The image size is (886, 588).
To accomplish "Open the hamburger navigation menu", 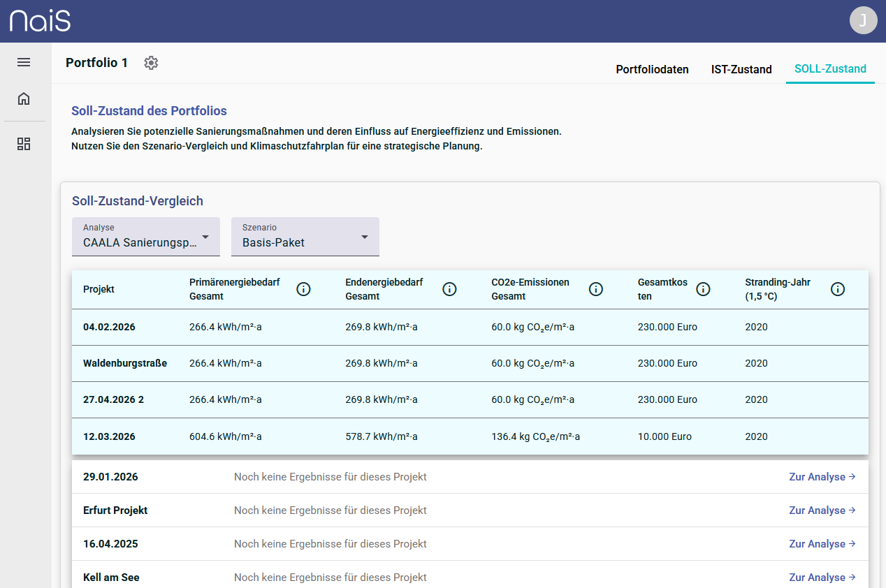I will 24,62.
